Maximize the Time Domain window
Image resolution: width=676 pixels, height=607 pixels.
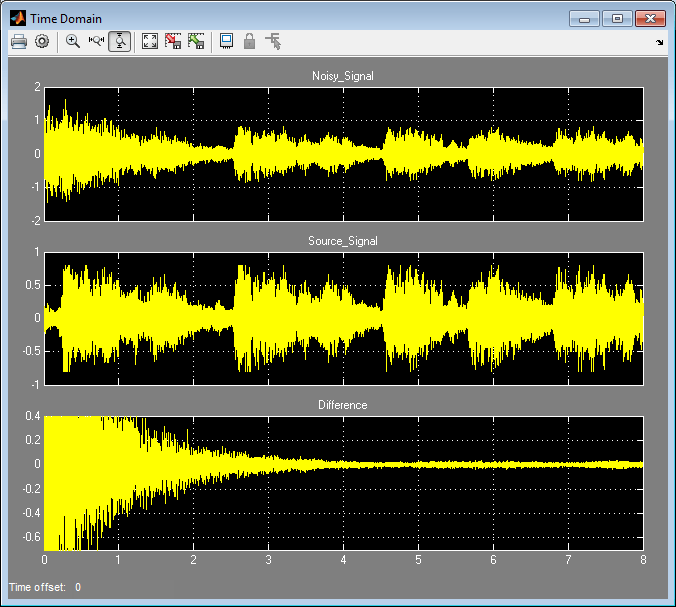point(617,19)
